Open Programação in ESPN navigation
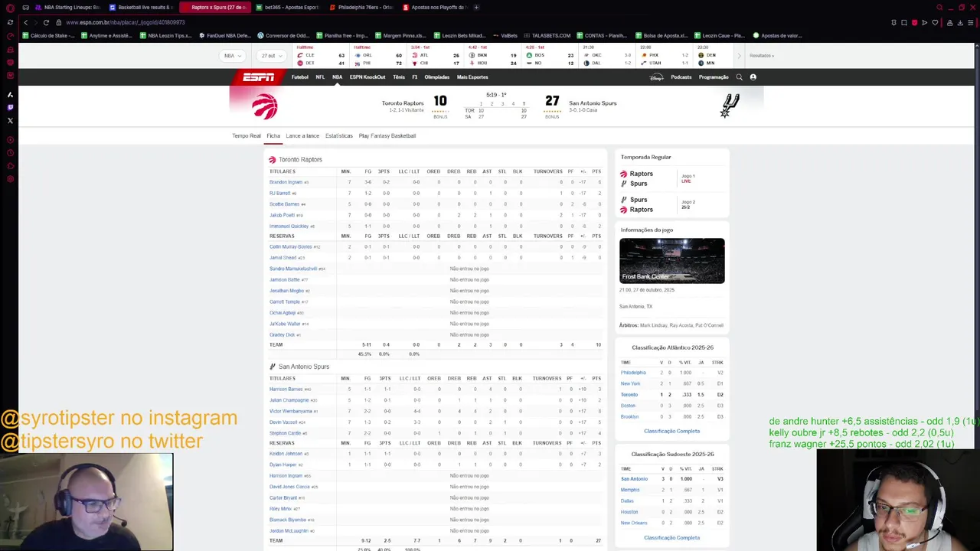This screenshot has height=551, width=980. point(714,77)
